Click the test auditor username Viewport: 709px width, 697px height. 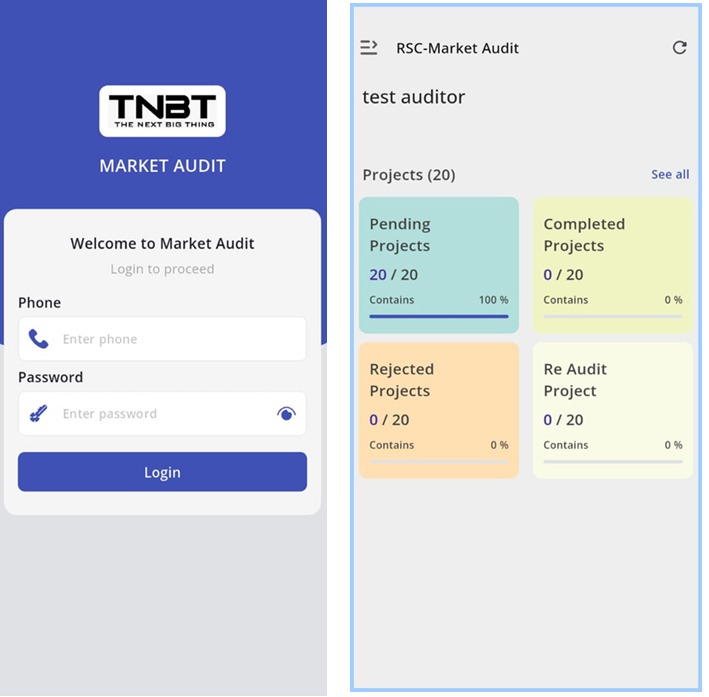coord(413,97)
